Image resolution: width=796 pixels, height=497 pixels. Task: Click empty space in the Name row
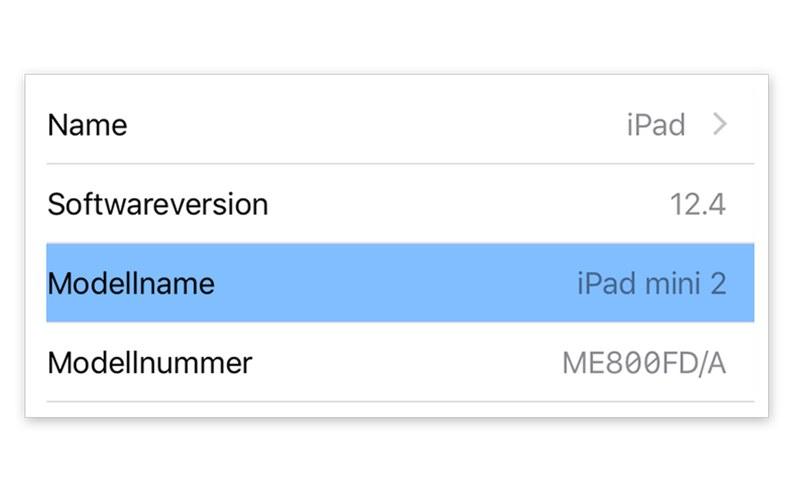point(380,126)
